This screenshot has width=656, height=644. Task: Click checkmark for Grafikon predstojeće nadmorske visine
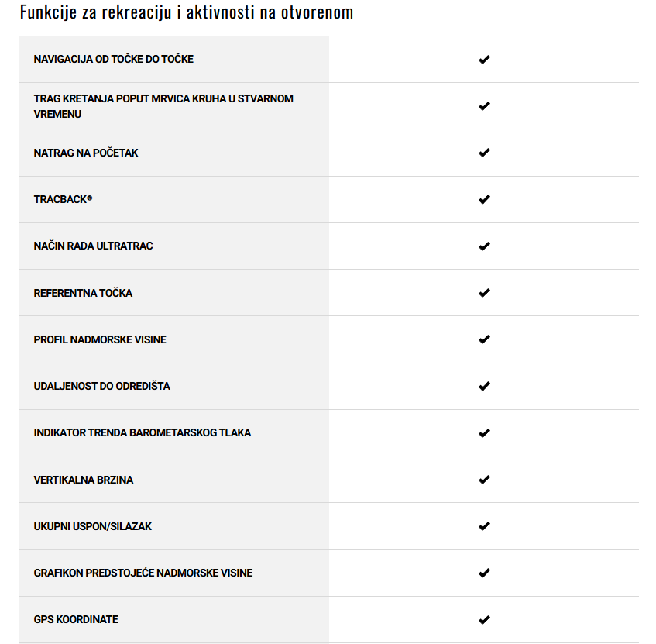(x=484, y=573)
